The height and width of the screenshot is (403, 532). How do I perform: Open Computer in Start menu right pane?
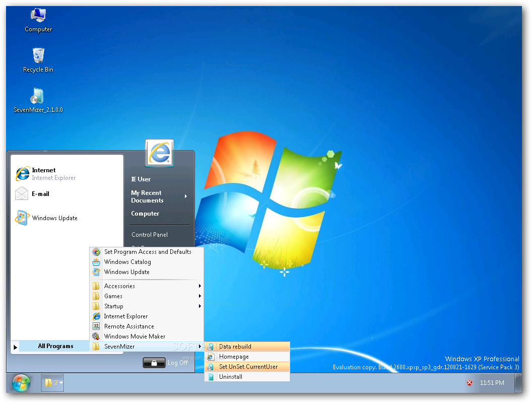pyautogui.click(x=145, y=214)
